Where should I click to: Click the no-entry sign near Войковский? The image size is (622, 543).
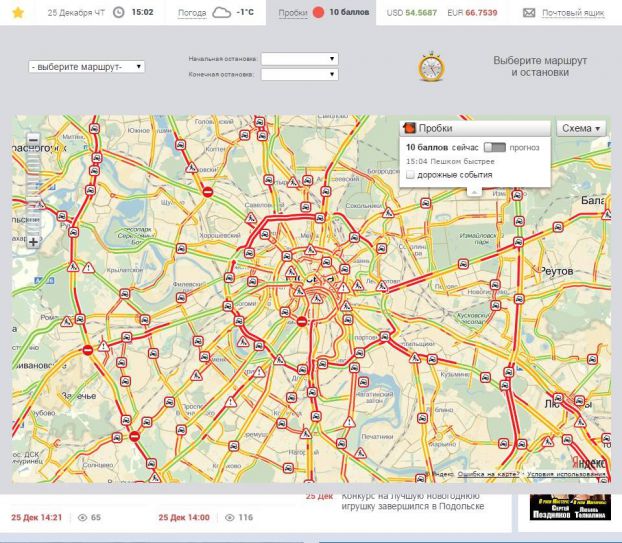tap(207, 192)
